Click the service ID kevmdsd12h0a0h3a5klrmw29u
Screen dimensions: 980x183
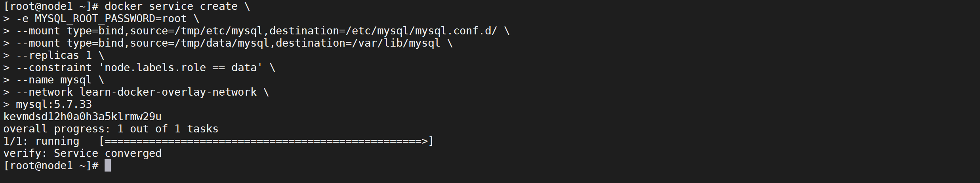pos(82,117)
